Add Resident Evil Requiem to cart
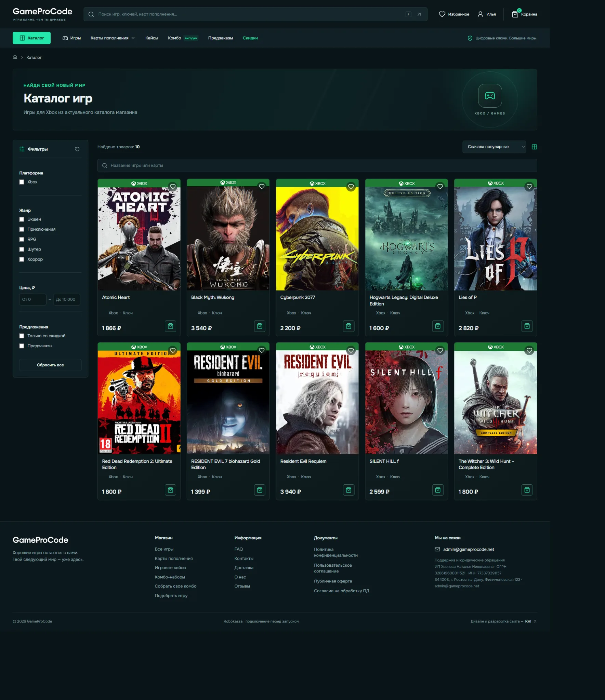The width and height of the screenshot is (605, 700). click(x=348, y=490)
